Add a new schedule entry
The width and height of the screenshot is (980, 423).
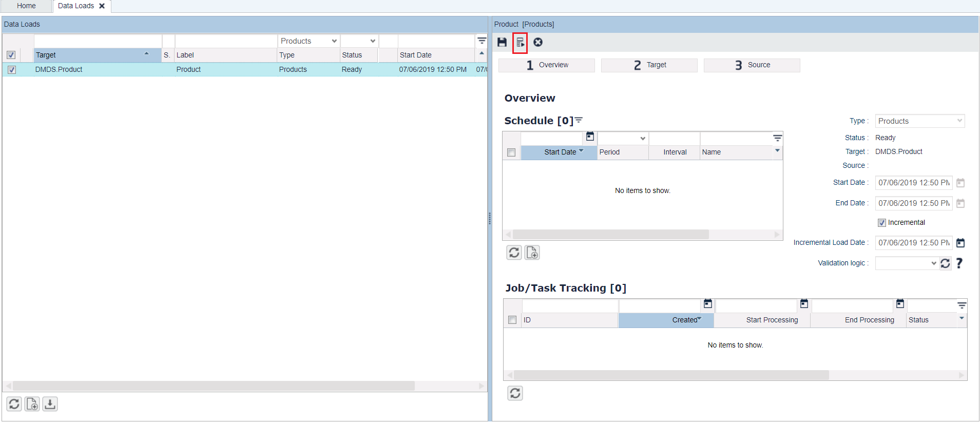click(x=532, y=253)
